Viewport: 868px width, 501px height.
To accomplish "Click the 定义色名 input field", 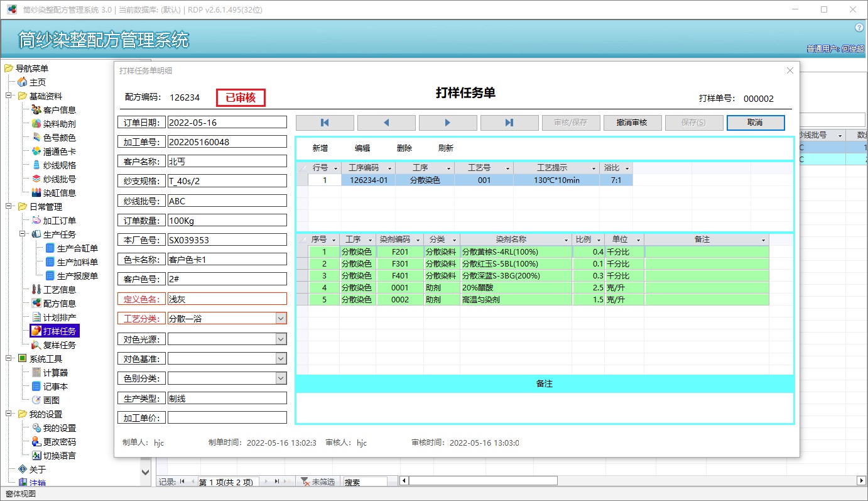I will pos(227,299).
